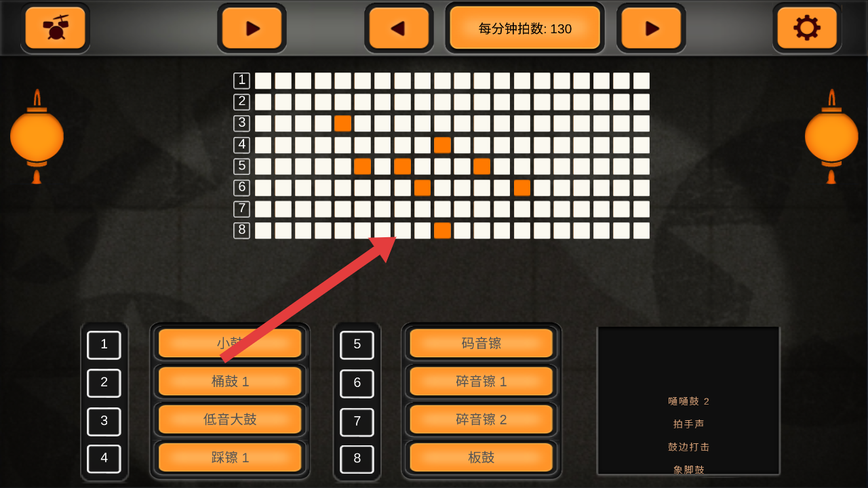Image resolution: width=868 pixels, height=488 pixels.
Task: Click the 每分钟拍数: 130 tempo display
Action: pyautogui.click(x=525, y=28)
